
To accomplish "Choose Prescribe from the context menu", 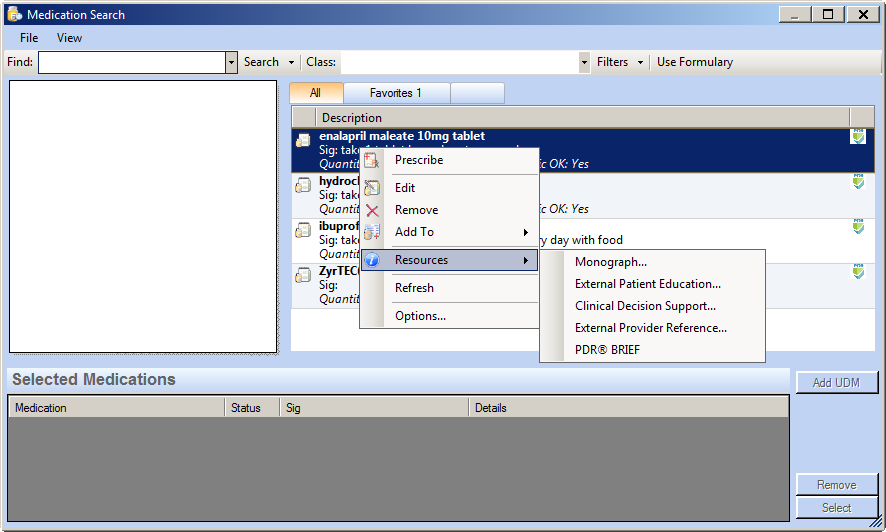I will [418, 160].
